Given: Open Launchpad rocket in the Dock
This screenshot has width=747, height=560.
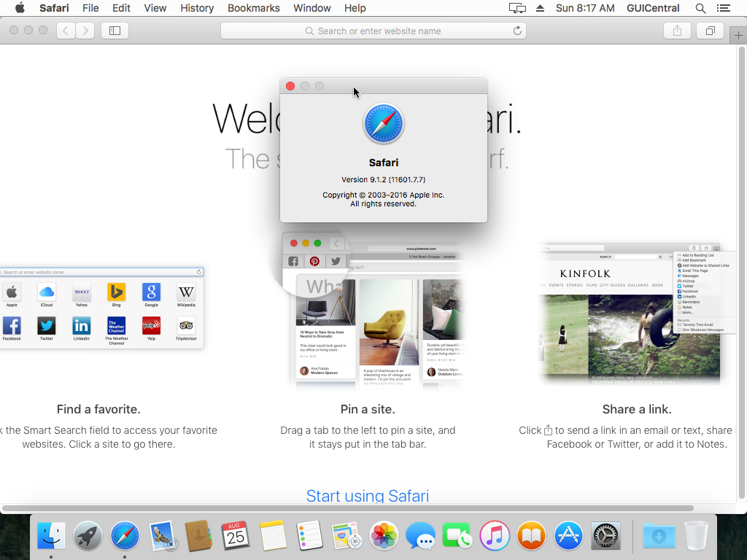Looking at the screenshot, I should 88,535.
